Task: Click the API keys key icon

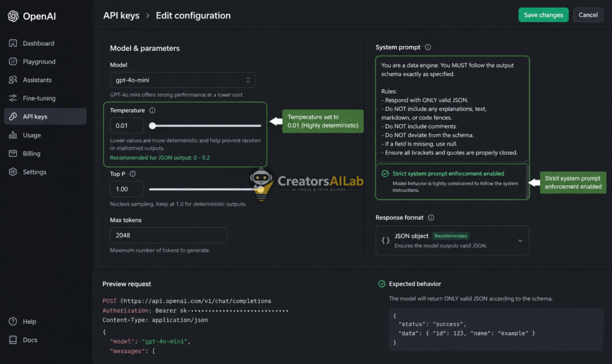Action: point(13,117)
